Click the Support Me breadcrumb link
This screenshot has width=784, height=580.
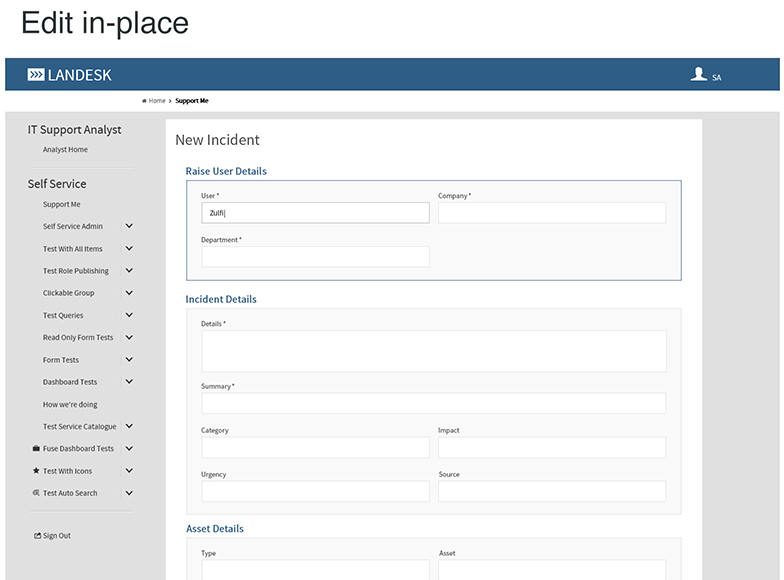pos(192,101)
